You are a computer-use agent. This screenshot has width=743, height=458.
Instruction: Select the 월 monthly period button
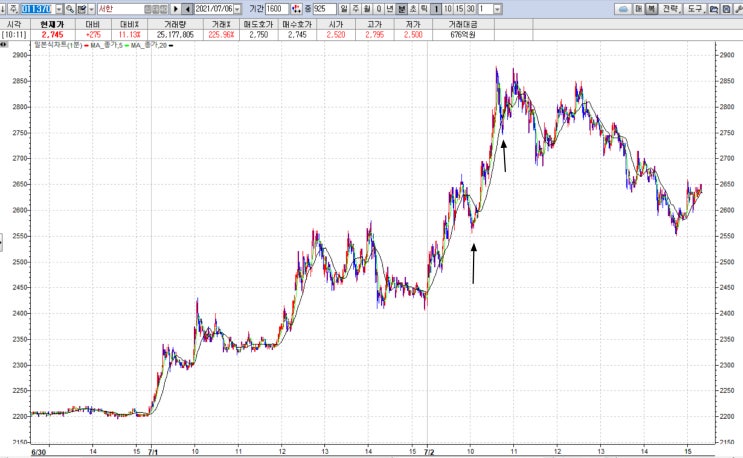click(x=367, y=9)
